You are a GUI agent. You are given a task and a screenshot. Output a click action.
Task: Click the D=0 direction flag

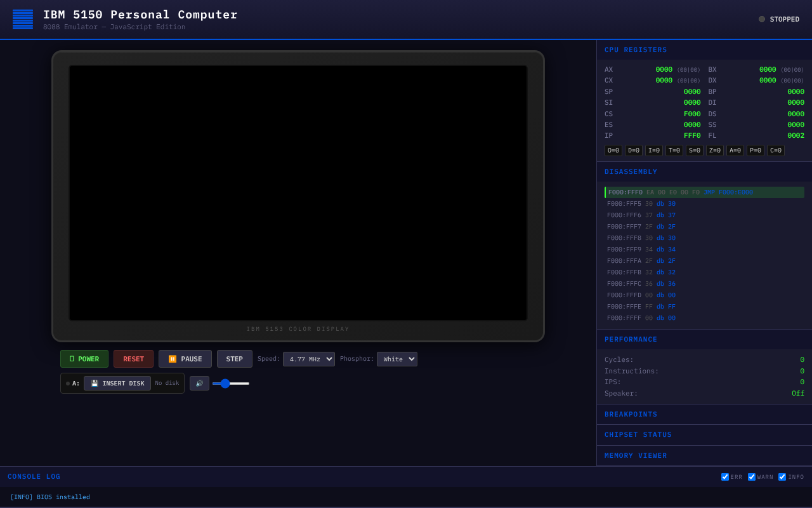(x=634, y=150)
